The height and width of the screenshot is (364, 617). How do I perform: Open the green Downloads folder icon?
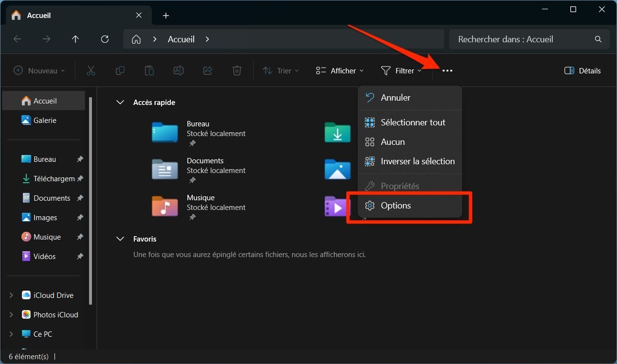tap(338, 132)
